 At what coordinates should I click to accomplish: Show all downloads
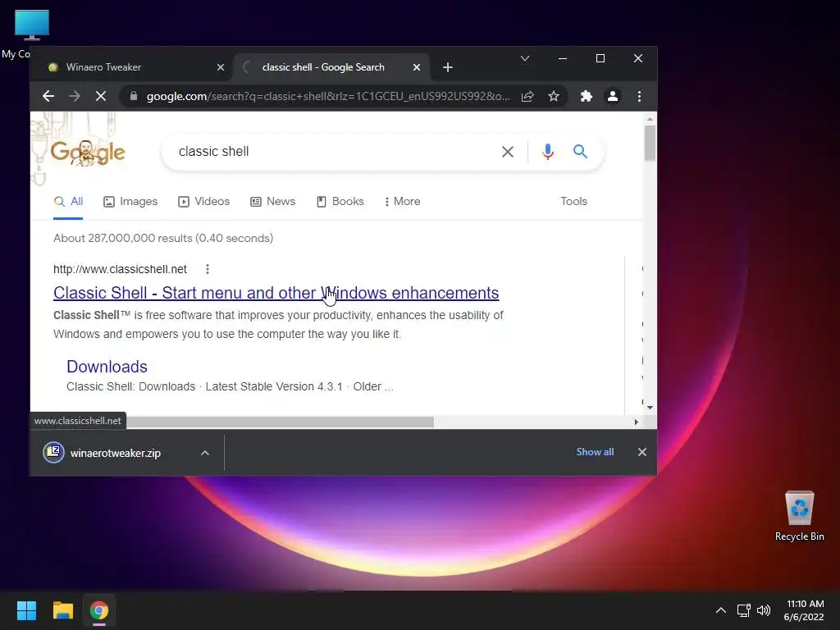(595, 452)
